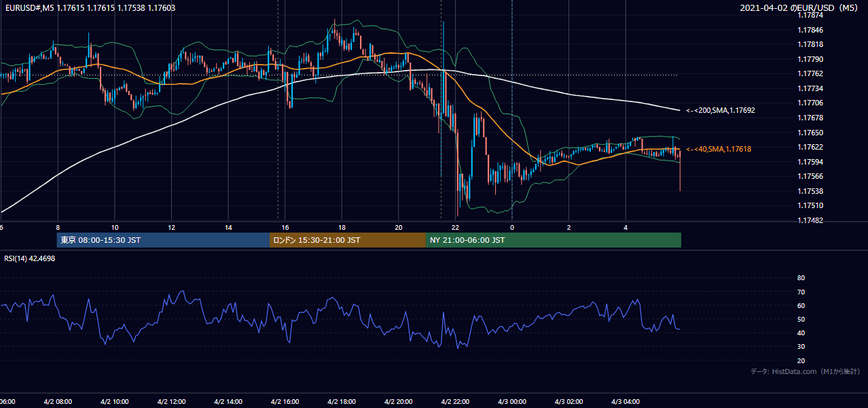Screen dimensions: 868x408
Task: Click the bottom date label 4/2 12:00
Action: click(x=171, y=402)
